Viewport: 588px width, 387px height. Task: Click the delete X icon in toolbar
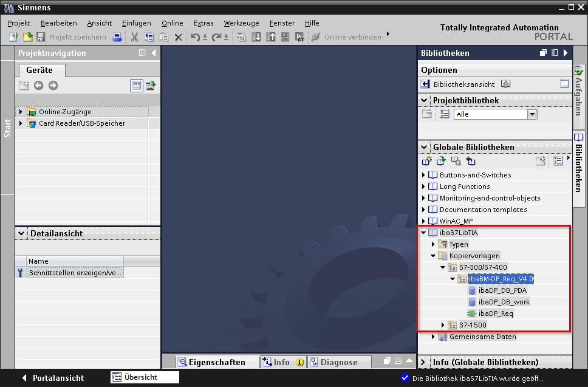179,37
